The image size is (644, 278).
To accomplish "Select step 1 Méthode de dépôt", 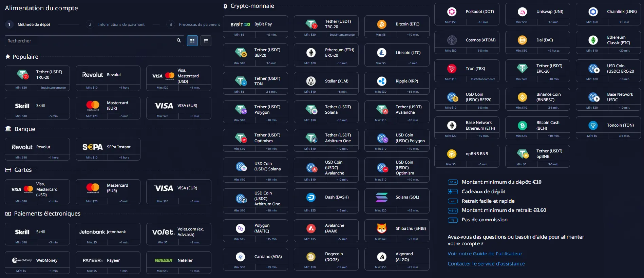I will pyautogui.click(x=28, y=24).
